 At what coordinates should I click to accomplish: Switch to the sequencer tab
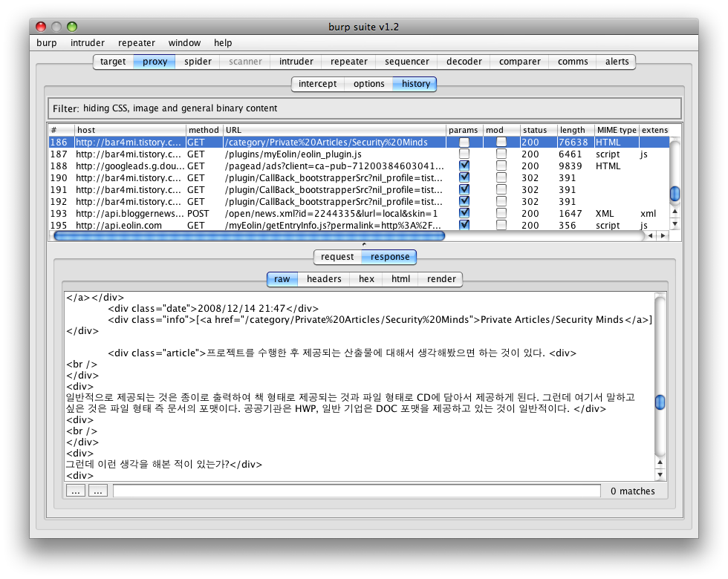point(407,61)
